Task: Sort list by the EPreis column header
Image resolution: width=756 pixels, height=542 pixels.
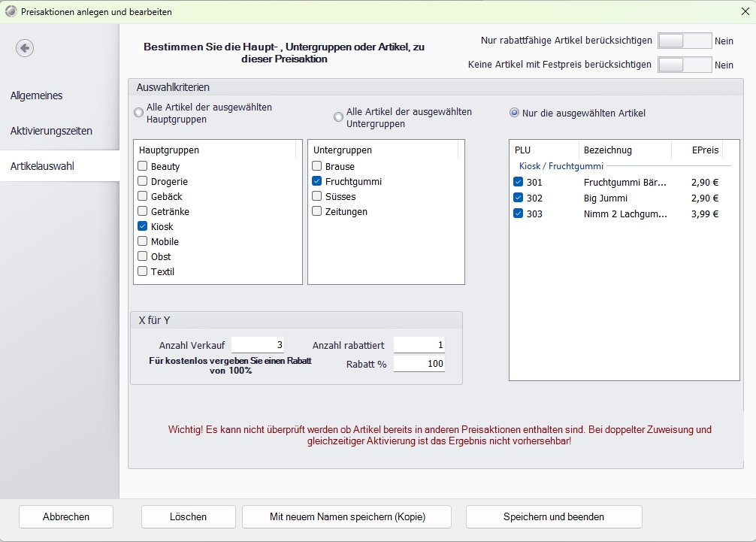Action: pyautogui.click(x=704, y=150)
